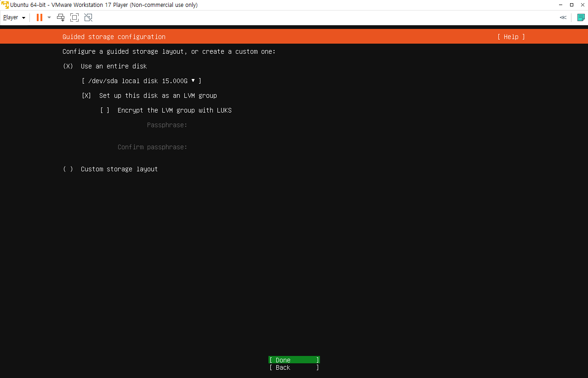
Task: Open the VMware notes/message icon
Action: click(581, 17)
